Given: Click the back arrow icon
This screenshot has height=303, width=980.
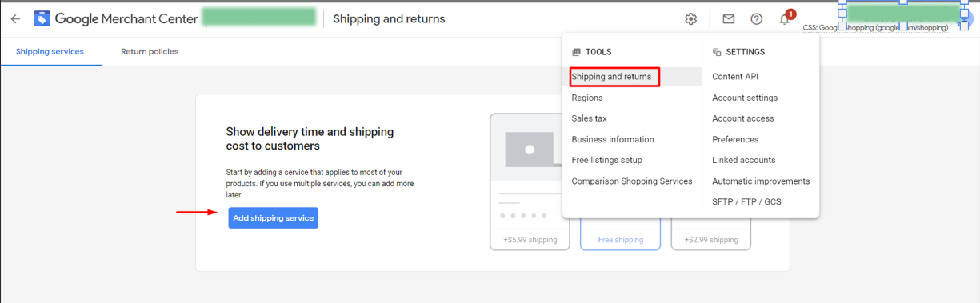Looking at the screenshot, I should (x=15, y=18).
